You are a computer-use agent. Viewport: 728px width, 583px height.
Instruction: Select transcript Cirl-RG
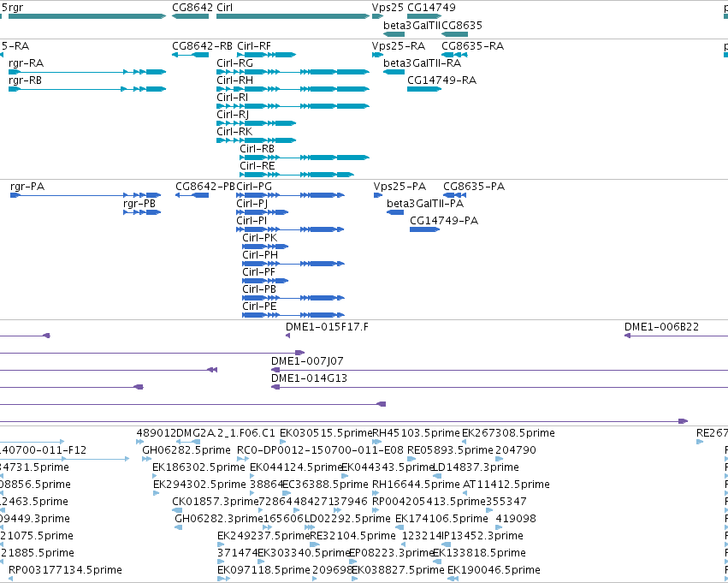pos(293,72)
